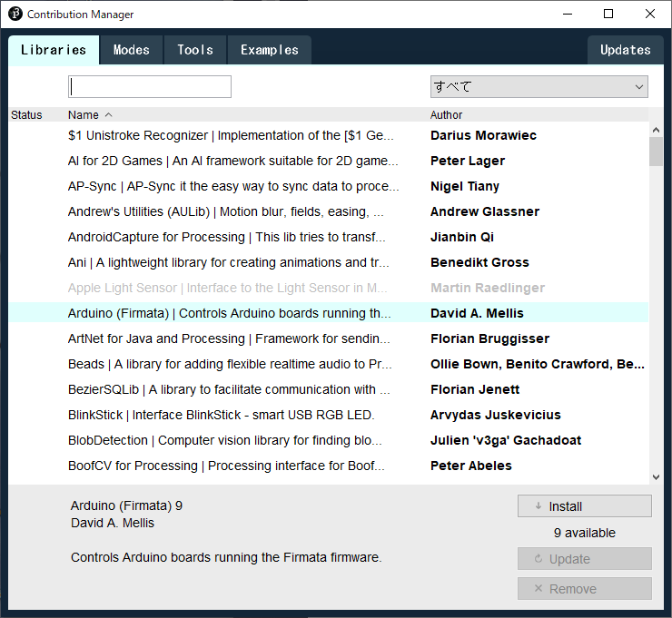Open the すべて category dropdown
Viewport: 672px width, 618px height.
[x=539, y=86]
